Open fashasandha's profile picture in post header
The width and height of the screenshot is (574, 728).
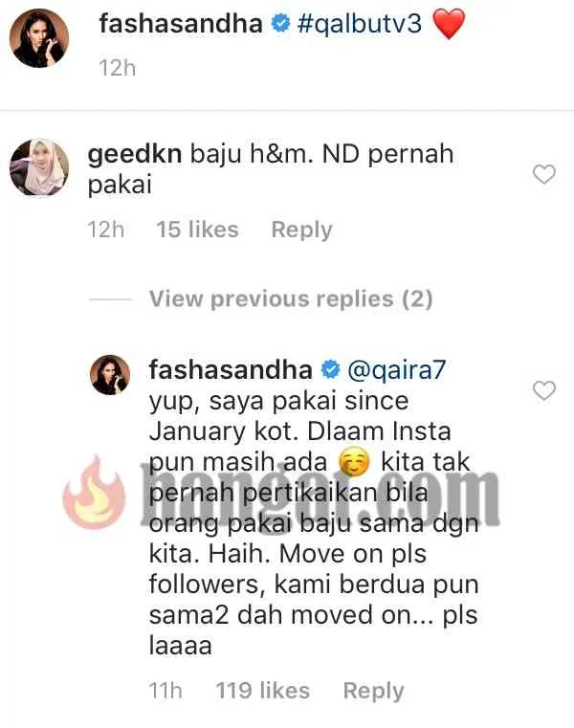[x=39, y=38]
